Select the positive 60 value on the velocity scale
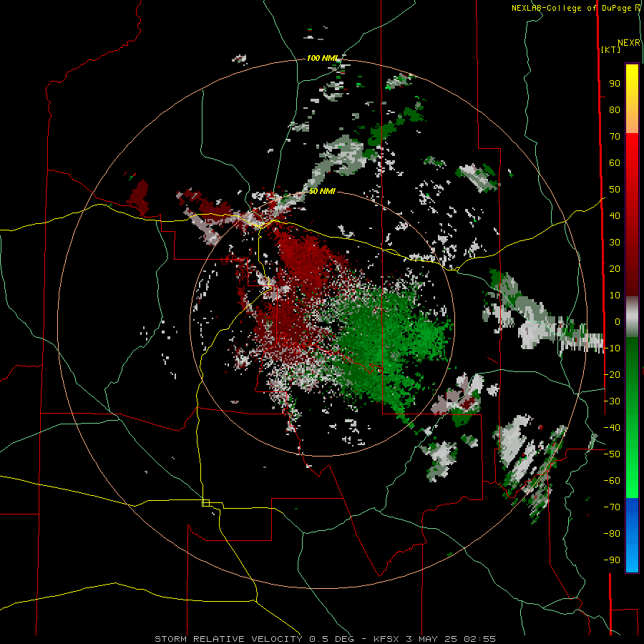 615,163
